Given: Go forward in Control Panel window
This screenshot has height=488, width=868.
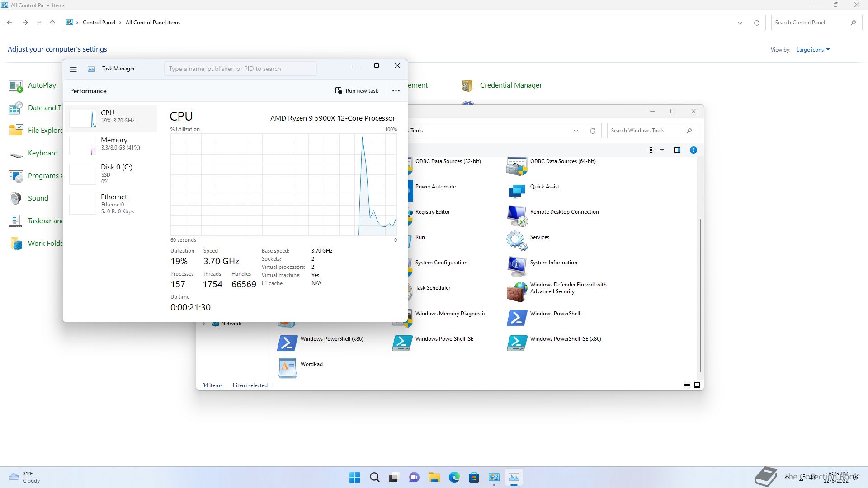Looking at the screenshot, I should [x=25, y=23].
